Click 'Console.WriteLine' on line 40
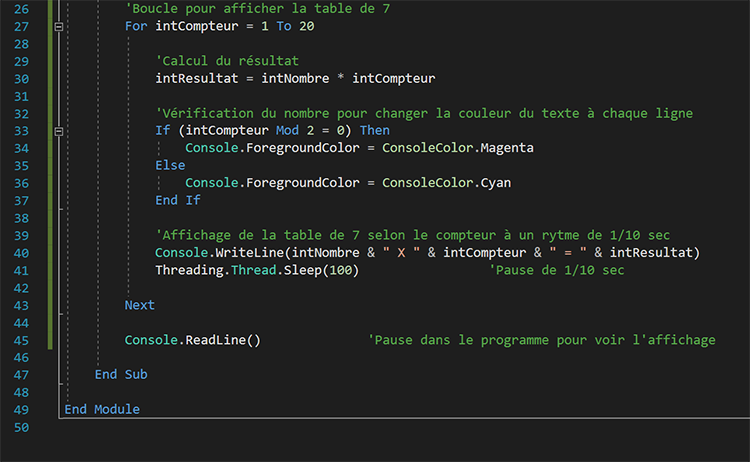 [220, 253]
